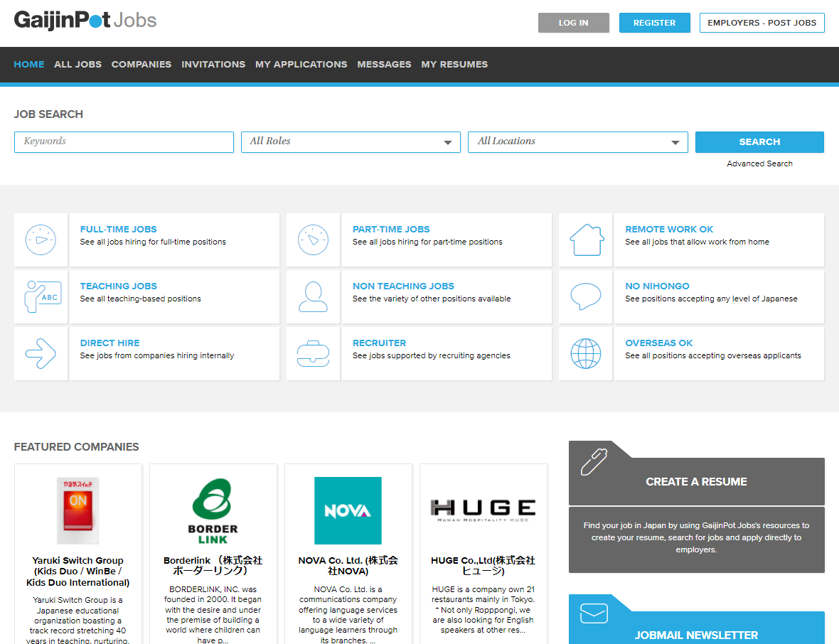Open the NOVA Co. Ltd. company title

click(348, 565)
